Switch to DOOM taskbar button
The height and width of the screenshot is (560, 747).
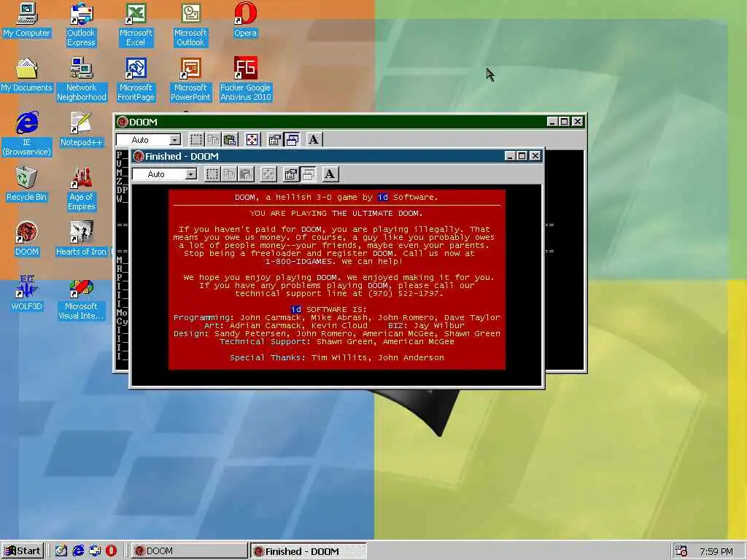click(189, 551)
